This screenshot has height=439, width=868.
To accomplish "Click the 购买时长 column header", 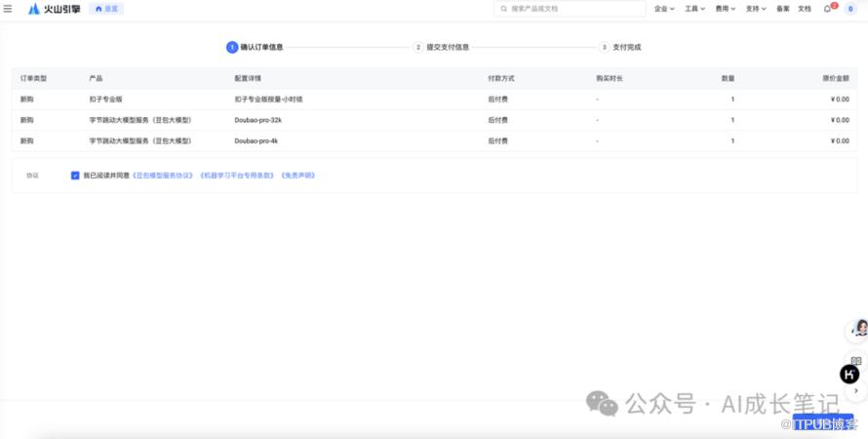I will [610, 79].
